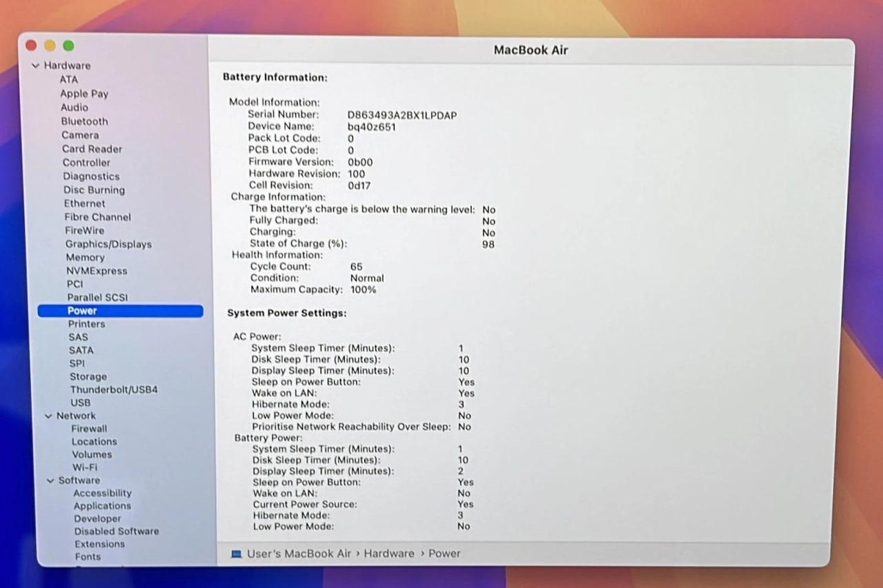Select Disc Burning in the sidebar
The height and width of the screenshot is (588, 883).
pos(95,190)
